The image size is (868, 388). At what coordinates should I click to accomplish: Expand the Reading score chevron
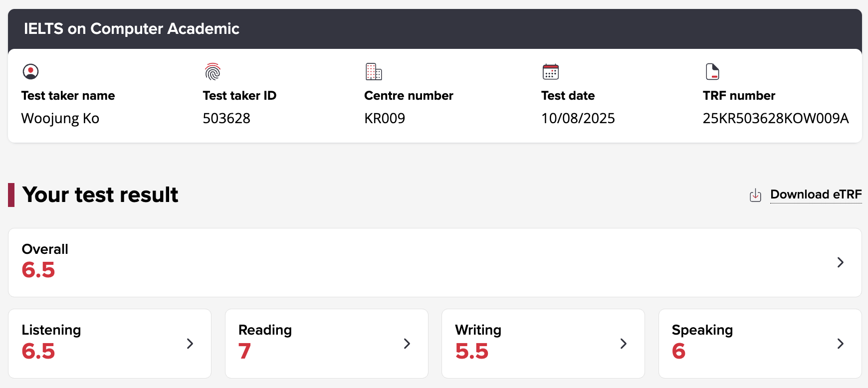[407, 344]
